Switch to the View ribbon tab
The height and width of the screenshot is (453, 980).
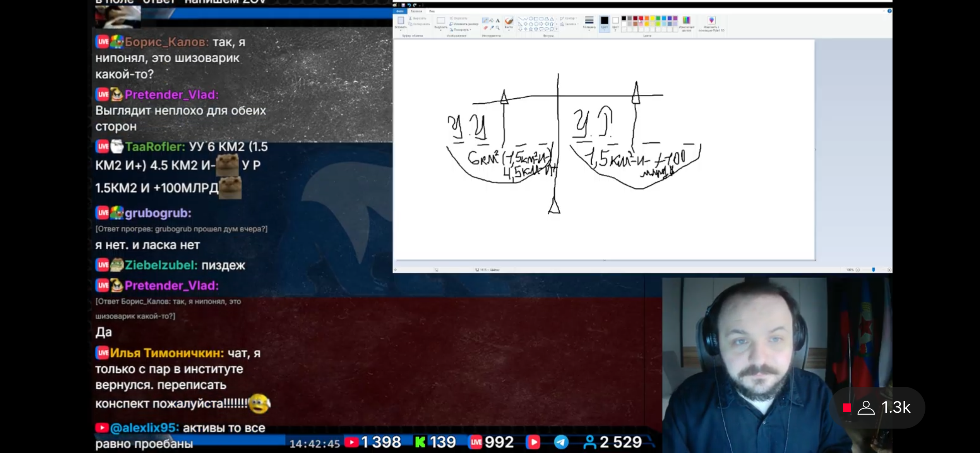point(432,11)
